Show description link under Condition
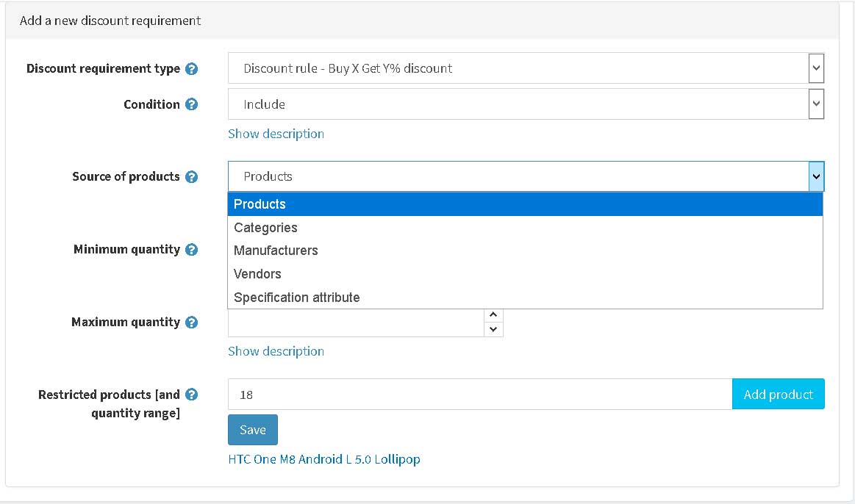This screenshot has width=855, height=504. click(x=276, y=134)
